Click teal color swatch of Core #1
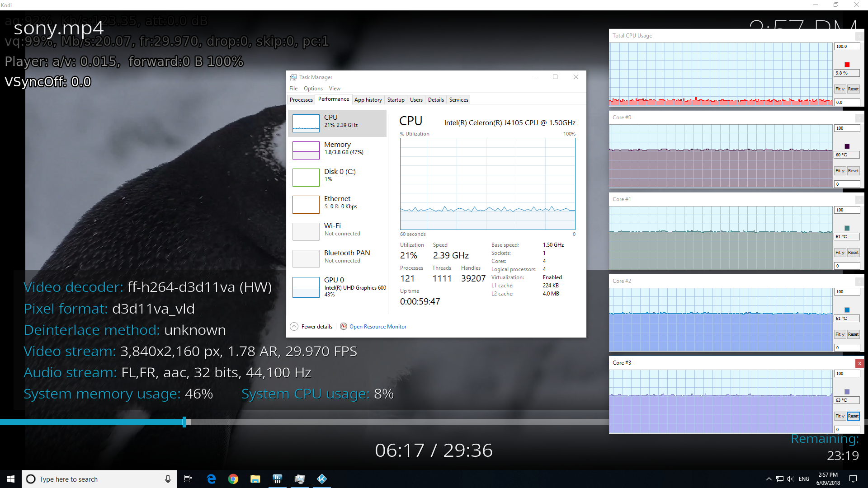This screenshot has height=488, width=868. click(847, 228)
